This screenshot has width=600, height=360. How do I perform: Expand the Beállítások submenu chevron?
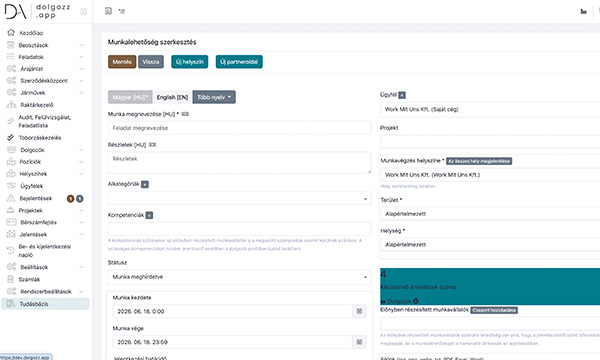coord(81,267)
